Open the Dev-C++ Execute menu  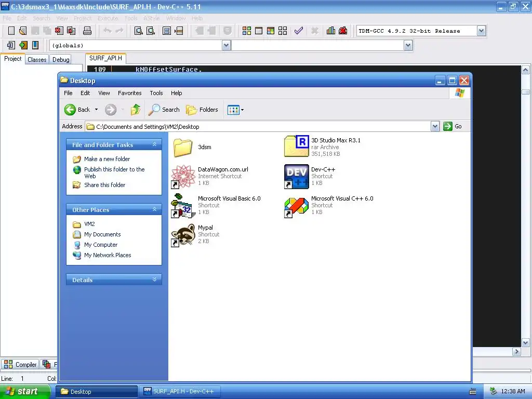click(x=108, y=18)
